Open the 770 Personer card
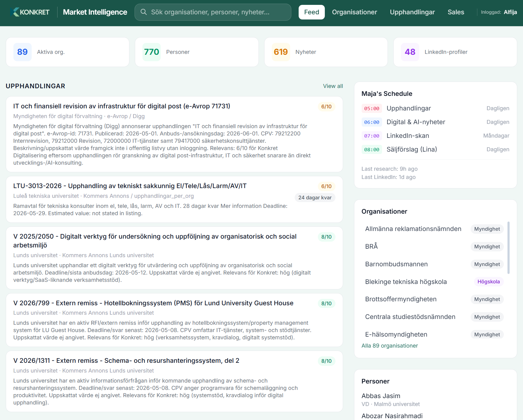 click(197, 52)
